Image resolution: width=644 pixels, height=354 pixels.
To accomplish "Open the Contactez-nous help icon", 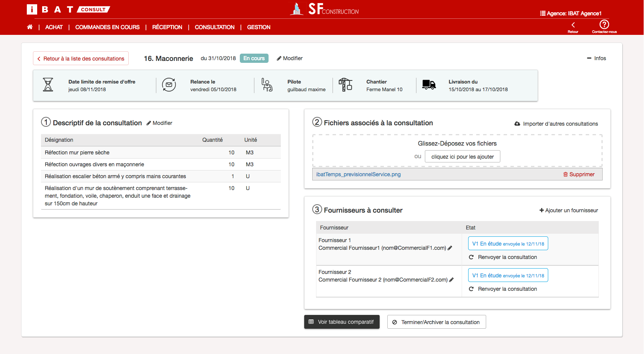I will 604,25.
